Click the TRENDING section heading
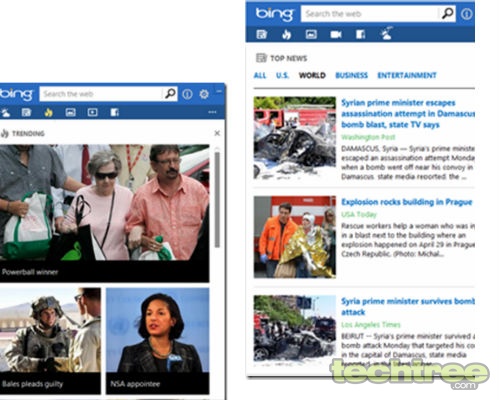 click(x=22, y=133)
